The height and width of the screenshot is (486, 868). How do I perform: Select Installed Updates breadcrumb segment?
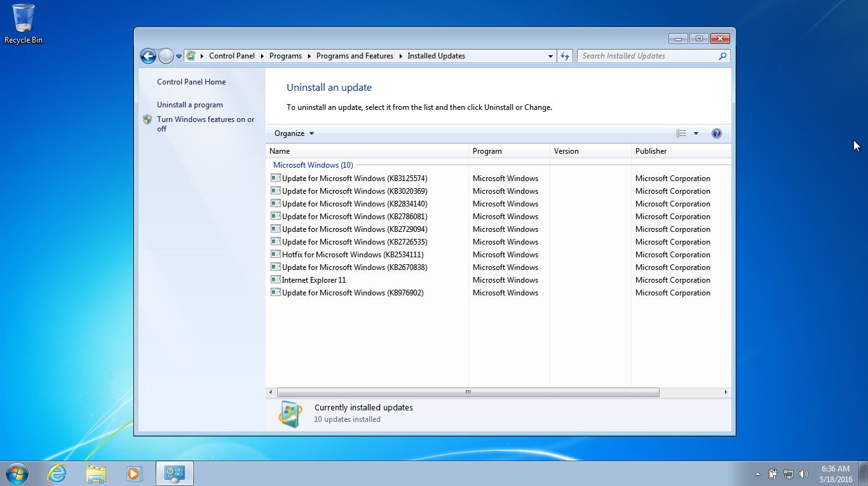[x=437, y=56]
